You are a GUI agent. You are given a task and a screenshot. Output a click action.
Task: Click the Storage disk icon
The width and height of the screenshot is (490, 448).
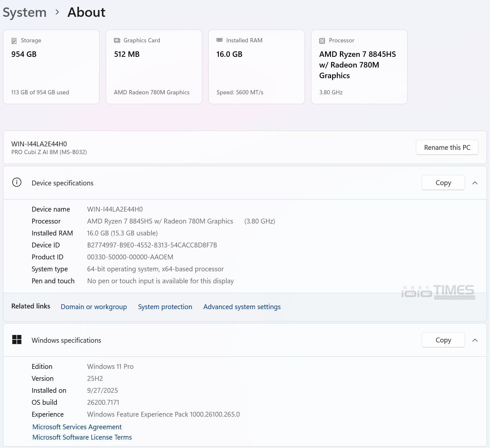pyautogui.click(x=14, y=41)
